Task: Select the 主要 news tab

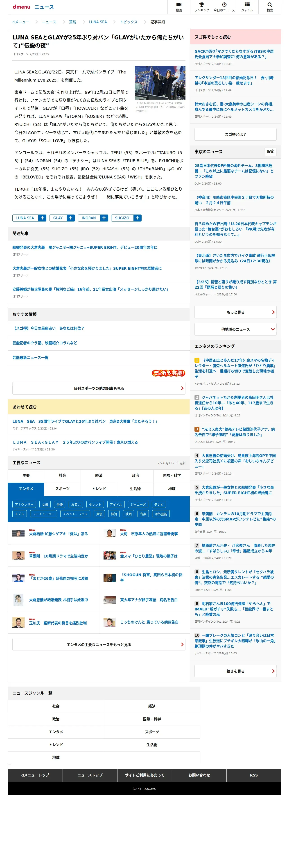Action: coord(26,476)
